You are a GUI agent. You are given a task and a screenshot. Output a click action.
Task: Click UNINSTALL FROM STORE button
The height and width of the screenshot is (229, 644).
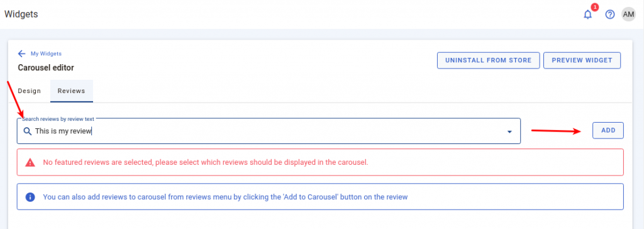tap(488, 60)
